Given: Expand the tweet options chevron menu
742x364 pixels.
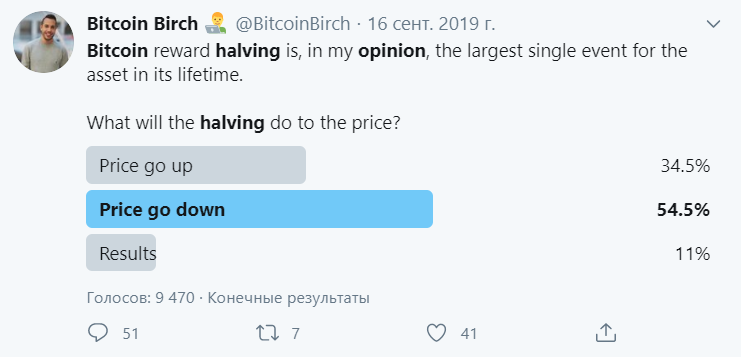Looking at the screenshot, I should coord(713,24).
